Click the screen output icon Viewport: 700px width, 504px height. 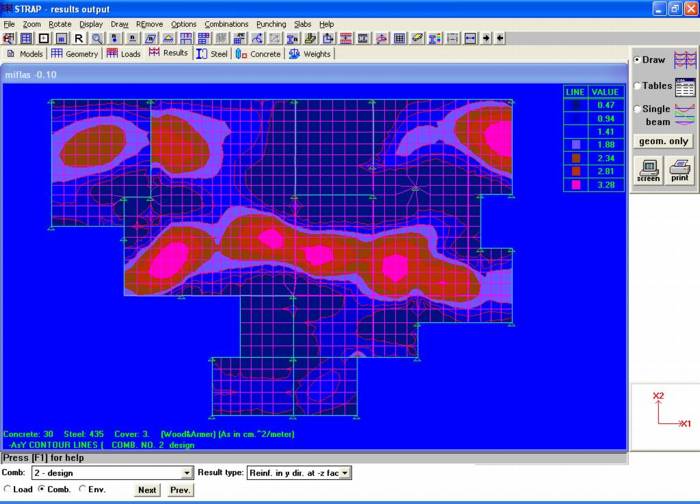648,170
